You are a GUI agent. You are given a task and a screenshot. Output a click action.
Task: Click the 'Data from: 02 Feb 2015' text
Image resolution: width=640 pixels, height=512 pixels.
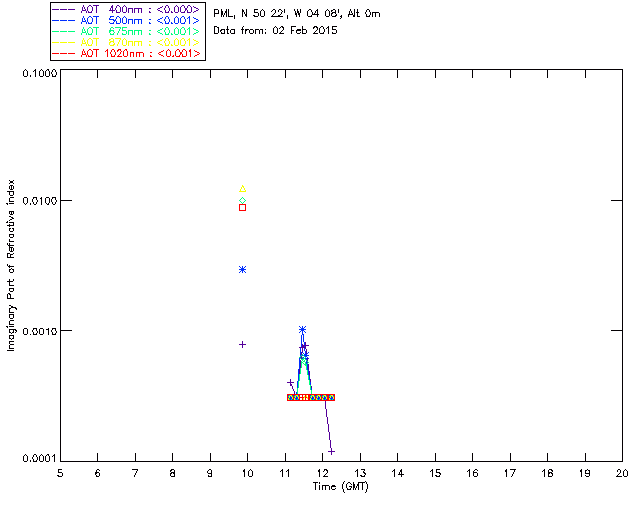click(276, 31)
